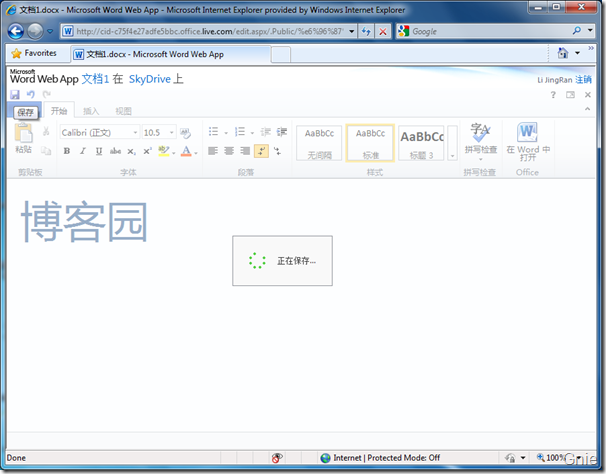The width and height of the screenshot is (606, 474).
Task: Apply the 标题 3 style
Action: click(421, 143)
